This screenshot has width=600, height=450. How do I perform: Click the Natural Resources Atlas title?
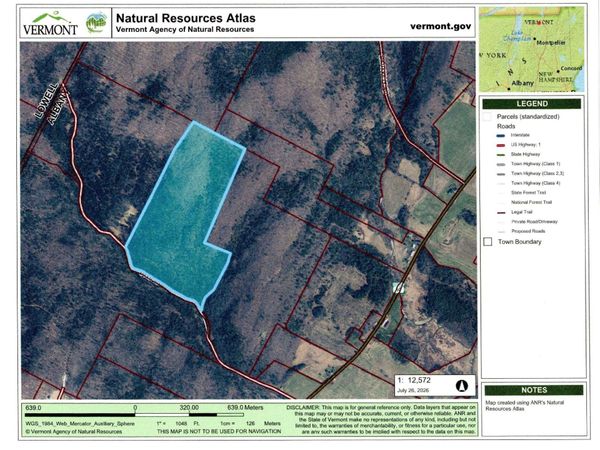coord(186,18)
